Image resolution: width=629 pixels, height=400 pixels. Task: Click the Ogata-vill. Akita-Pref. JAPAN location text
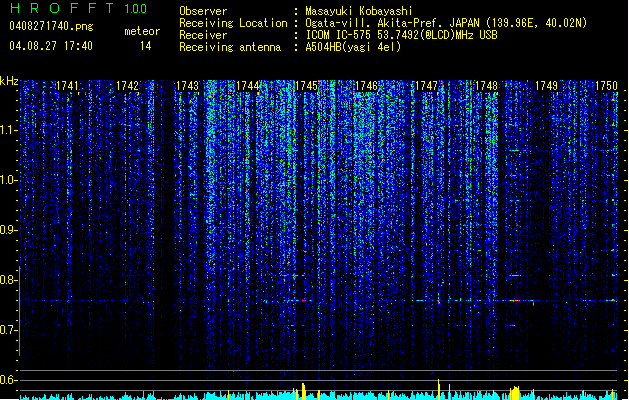tap(446, 23)
